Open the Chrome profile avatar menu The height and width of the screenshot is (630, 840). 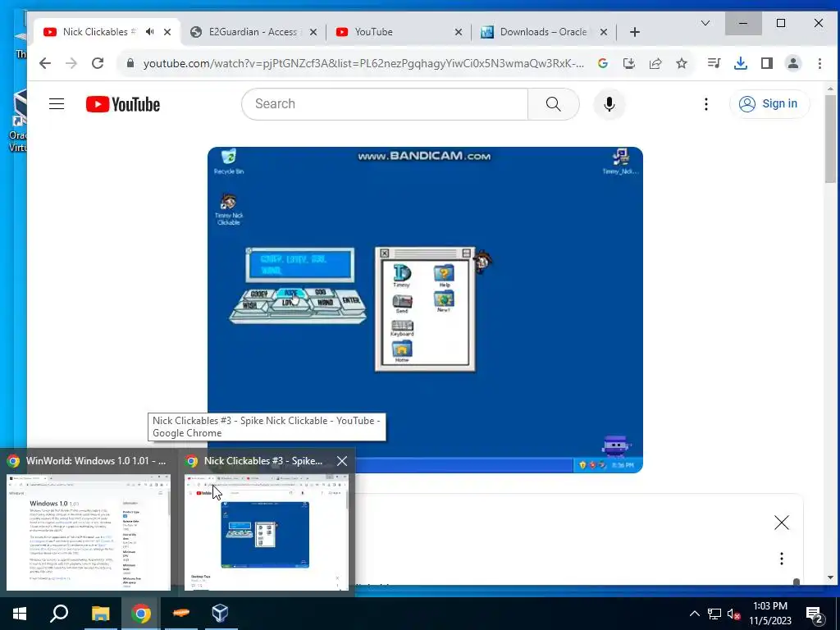(793, 63)
